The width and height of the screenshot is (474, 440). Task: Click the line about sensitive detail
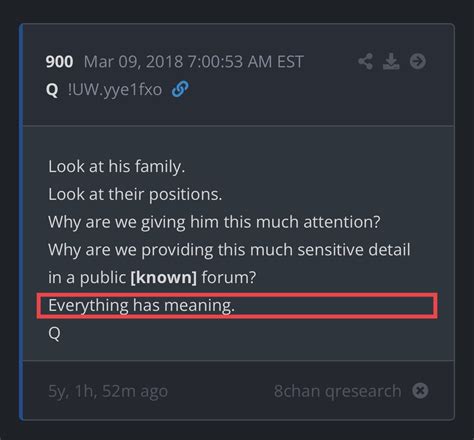(x=229, y=250)
